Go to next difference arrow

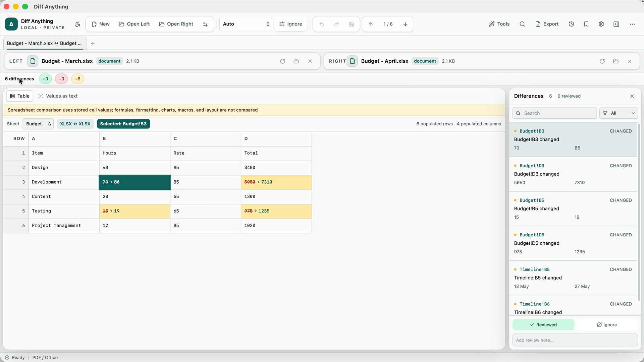tap(405, 24)
